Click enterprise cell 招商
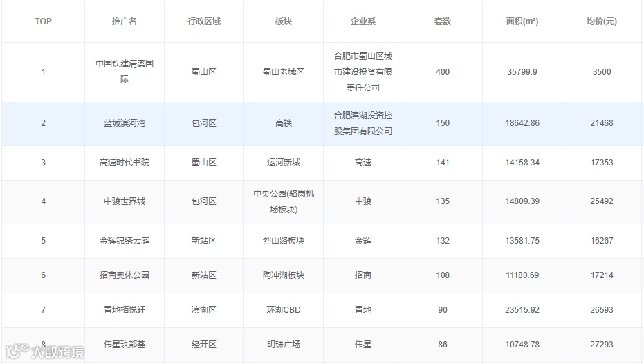The height and width of the screenshot is (364, 644). coord(363,275)
